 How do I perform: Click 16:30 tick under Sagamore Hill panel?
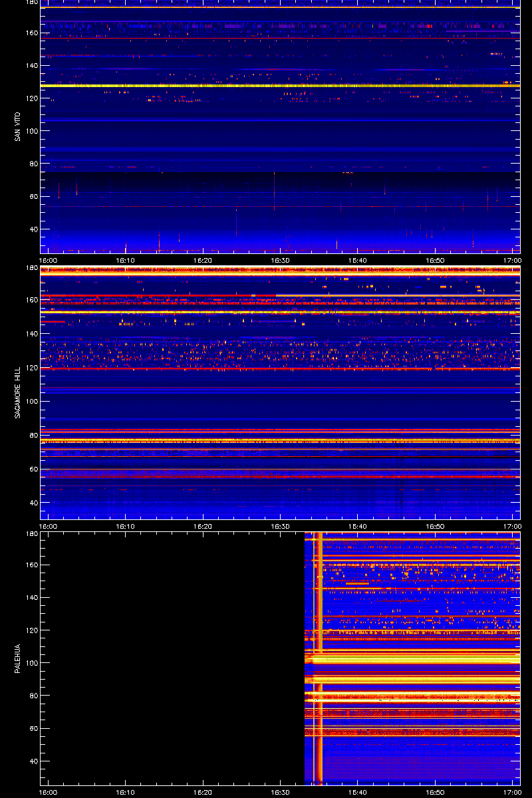pos(280,526)
